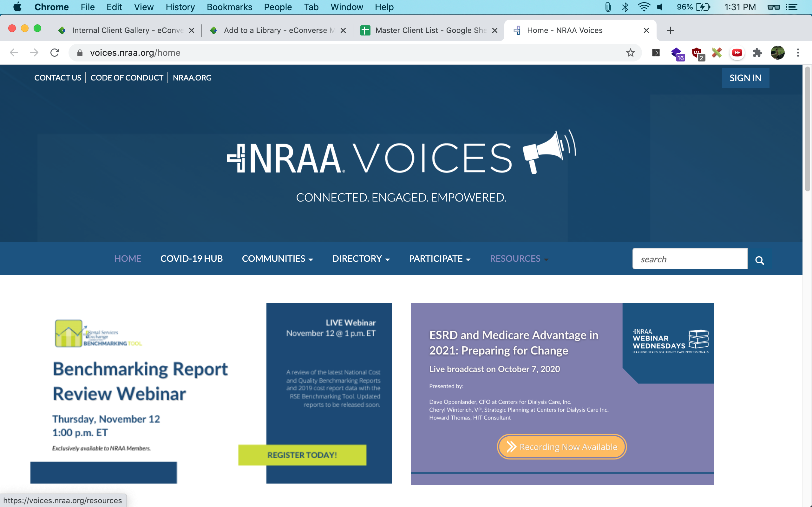Open a new tab with plus icon
Screen dimensions: 812x507
point(670,30)
